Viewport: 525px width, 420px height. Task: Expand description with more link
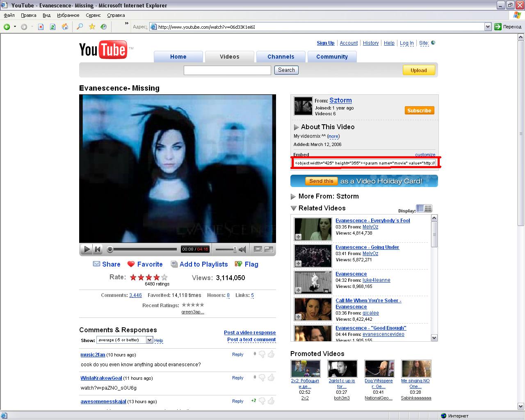[x=333, y=136]
